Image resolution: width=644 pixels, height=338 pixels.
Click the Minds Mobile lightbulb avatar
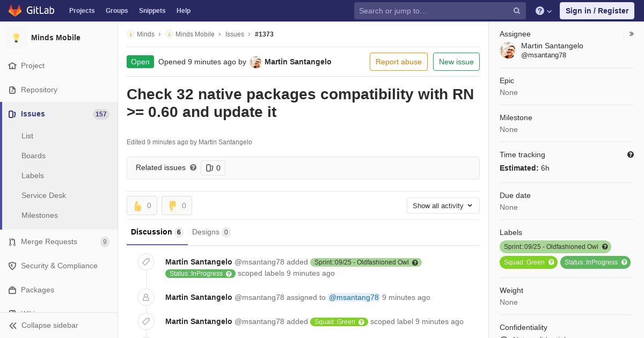(x=16, y=38)
